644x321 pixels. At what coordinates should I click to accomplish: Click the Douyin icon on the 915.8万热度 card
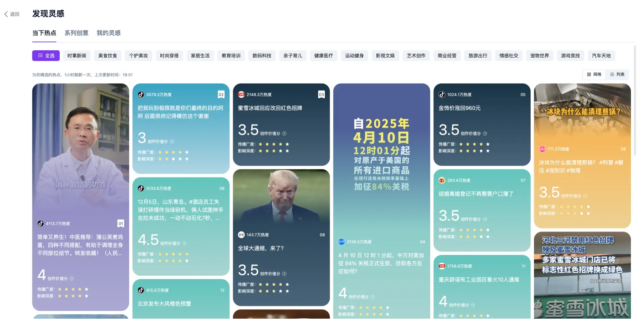click(x=141, y=290)
